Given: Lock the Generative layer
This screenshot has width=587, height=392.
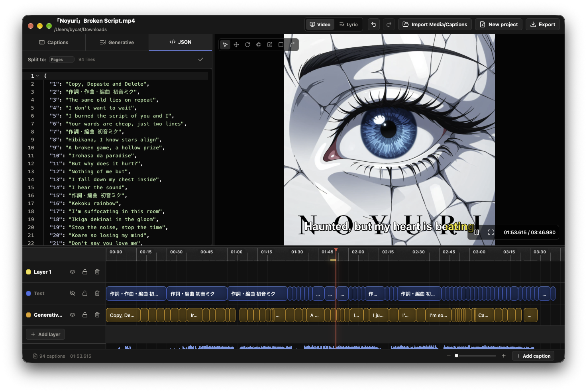Looking at the screenshot, I should coord(85,315).
